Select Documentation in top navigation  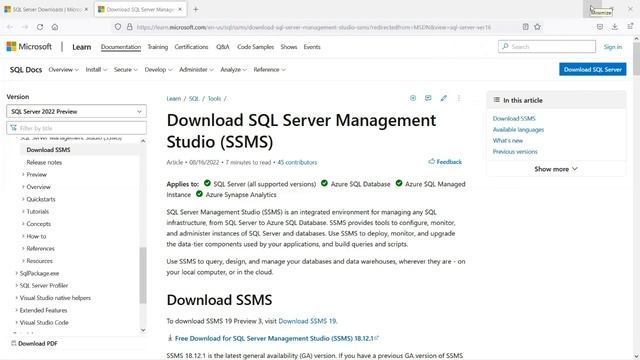(121, 47)
